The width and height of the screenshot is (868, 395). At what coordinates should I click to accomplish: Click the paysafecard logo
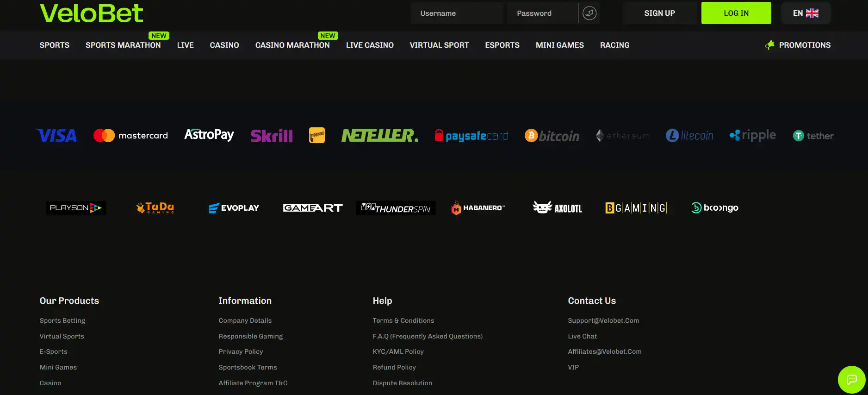471,136
